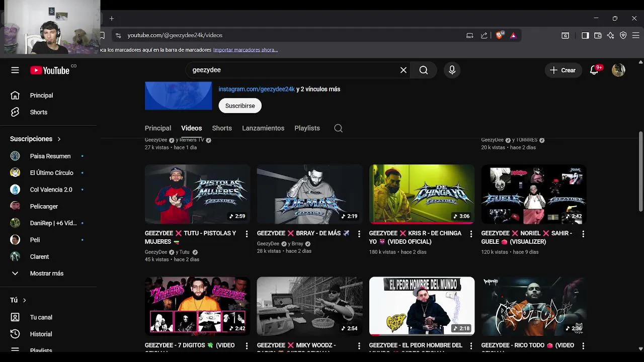Switch to the channel Shorts tab
Screen dimensions: 644x362
[x=222, y=128]
